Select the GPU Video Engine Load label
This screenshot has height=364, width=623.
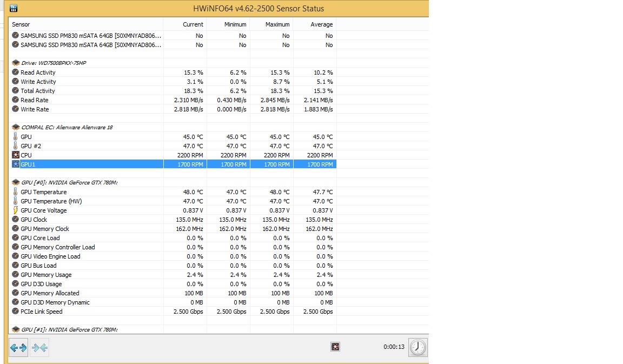50,256
